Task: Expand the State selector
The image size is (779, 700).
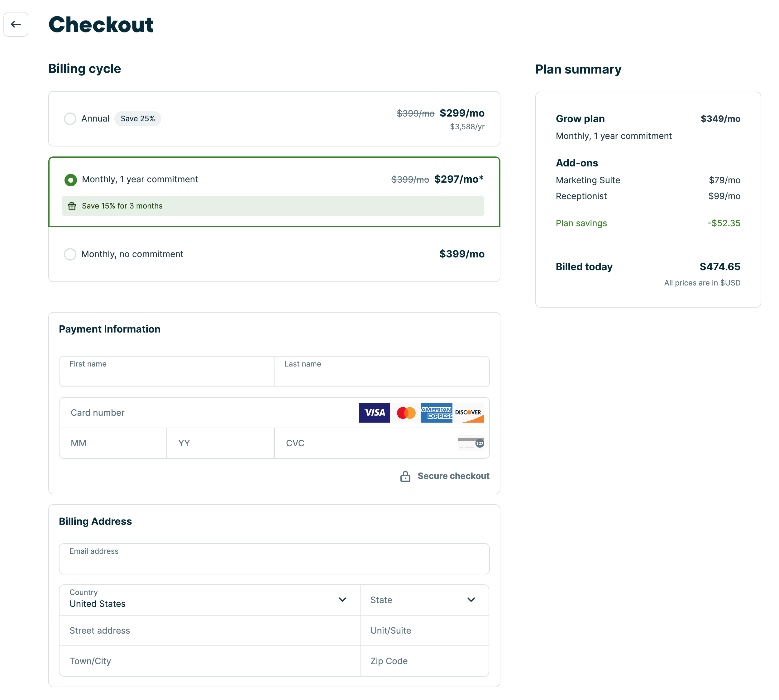Action: tap(423, 600)
